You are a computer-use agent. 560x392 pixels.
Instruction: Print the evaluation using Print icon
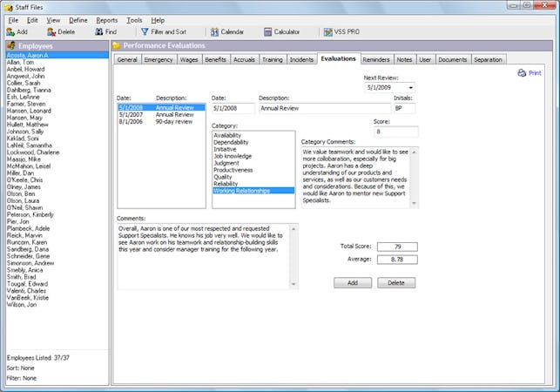tap(522, 73)
